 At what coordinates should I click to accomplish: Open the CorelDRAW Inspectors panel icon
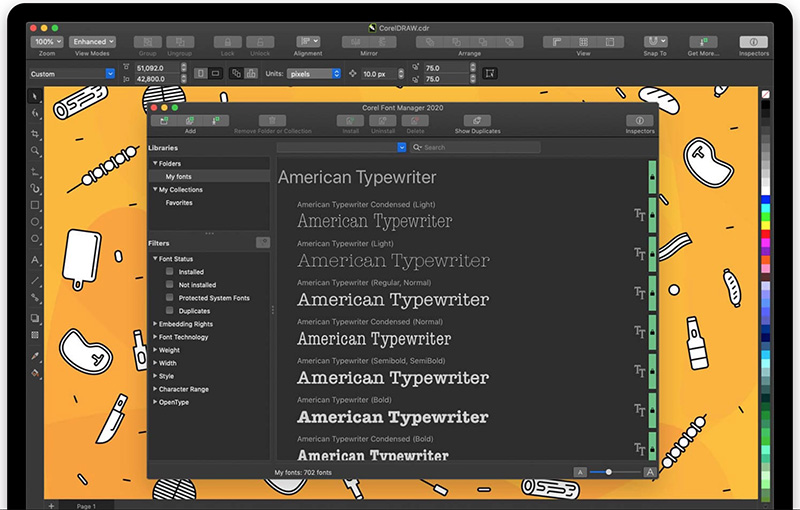click(x=753, y=42)
